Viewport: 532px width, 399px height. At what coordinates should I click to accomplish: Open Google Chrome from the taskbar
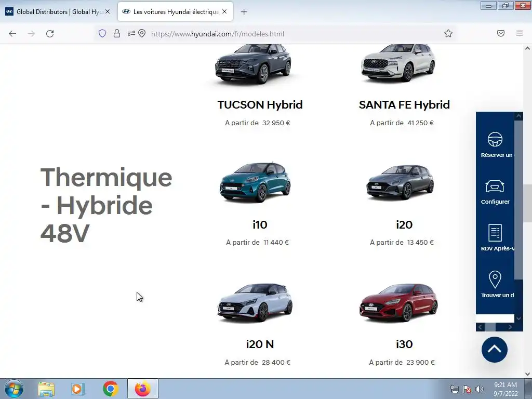[x=110, y=389]
